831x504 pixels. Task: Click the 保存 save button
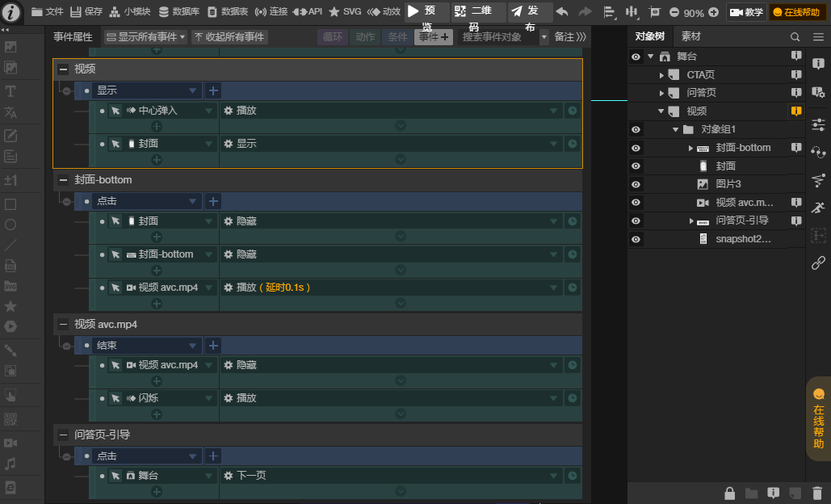86,11
